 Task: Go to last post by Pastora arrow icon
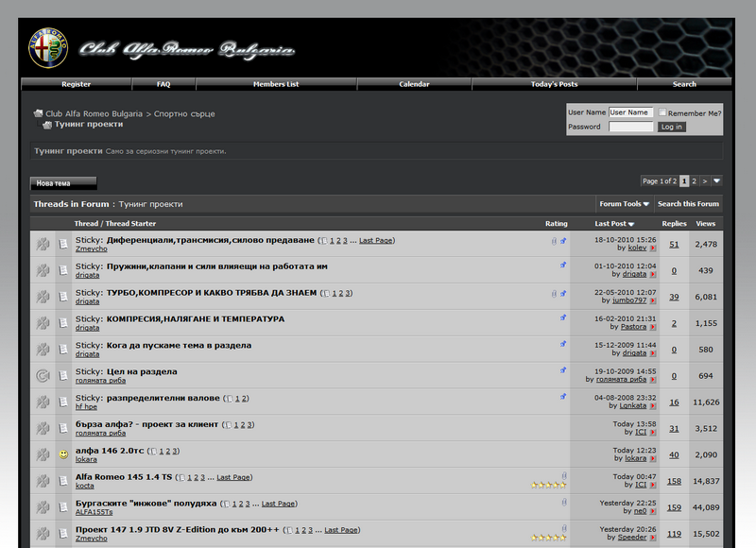point(653,327)
